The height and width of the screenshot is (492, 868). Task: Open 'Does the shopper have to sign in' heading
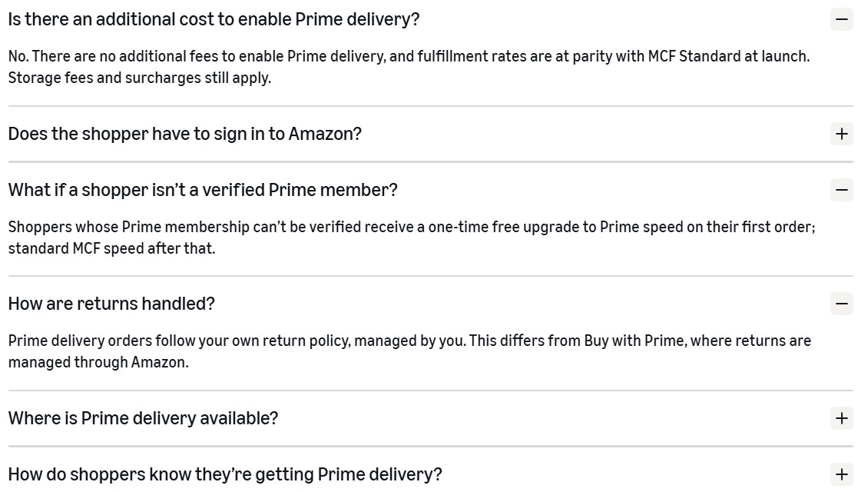(x=185, y=134)
